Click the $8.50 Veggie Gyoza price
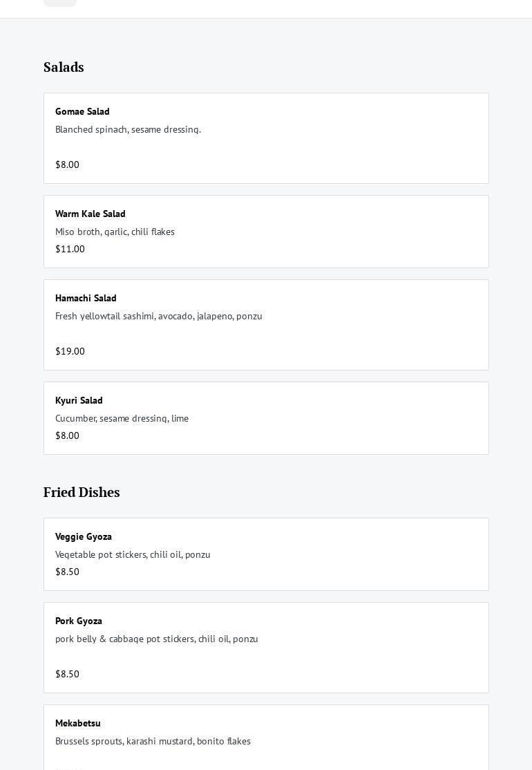 pos(67,572)
